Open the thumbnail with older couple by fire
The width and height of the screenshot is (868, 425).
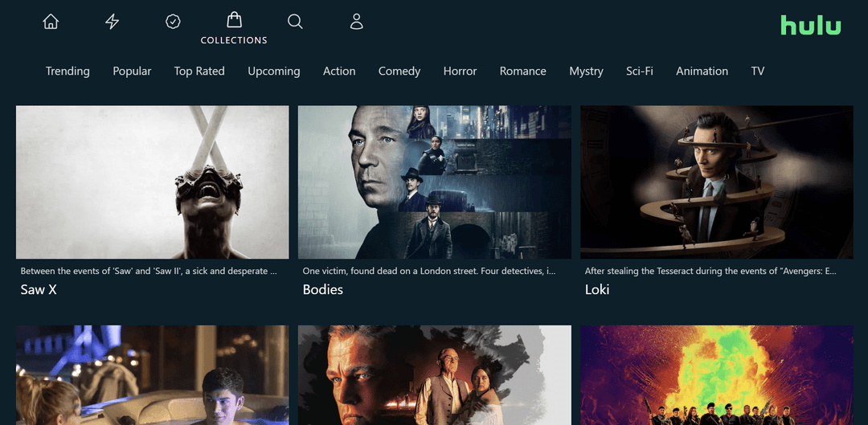click(x=435, y=375)
